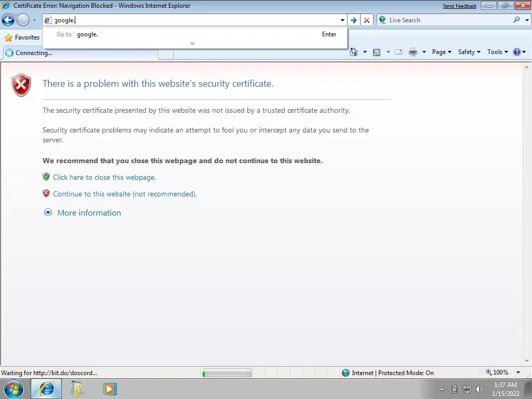
Task: Expand autocomplete list with the down chevron
Action: (192, 44)
